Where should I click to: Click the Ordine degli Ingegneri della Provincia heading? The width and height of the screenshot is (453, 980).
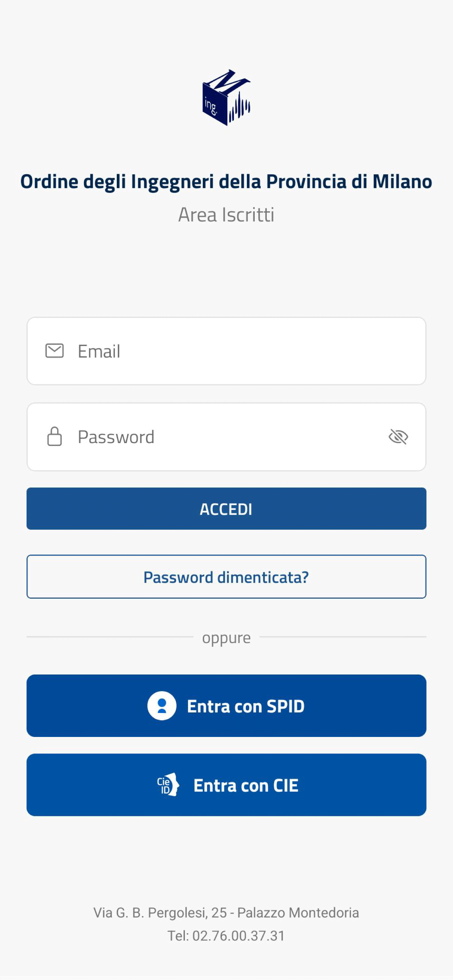coord(226,181)
